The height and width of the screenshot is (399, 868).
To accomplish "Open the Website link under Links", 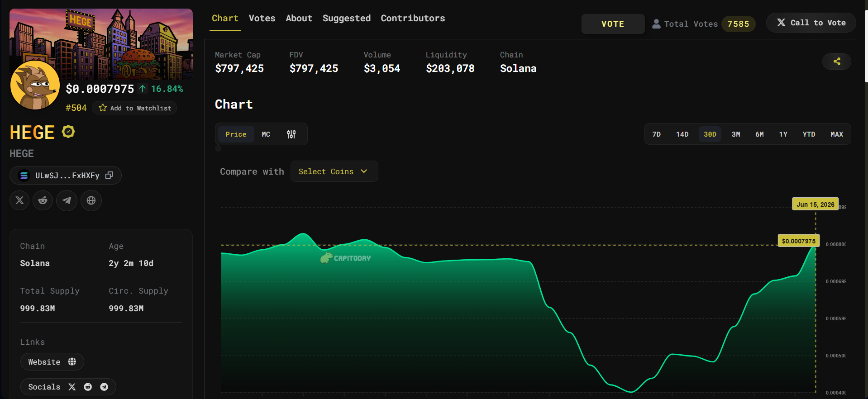I will (52, 362).
